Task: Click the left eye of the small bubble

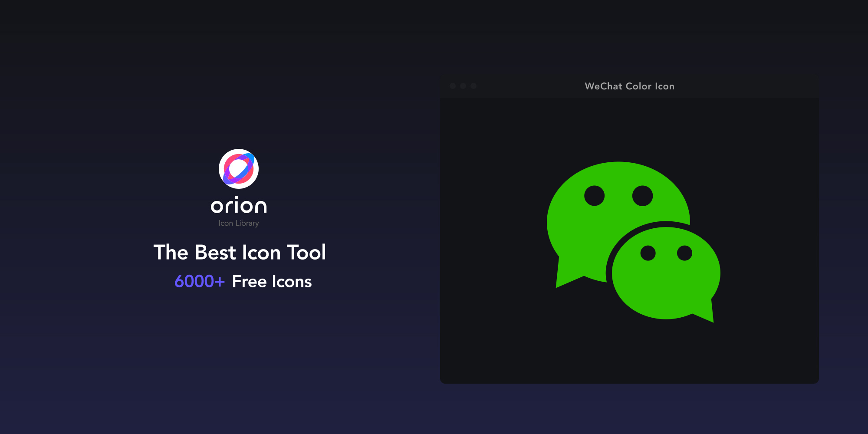Action: coord(648,253)
